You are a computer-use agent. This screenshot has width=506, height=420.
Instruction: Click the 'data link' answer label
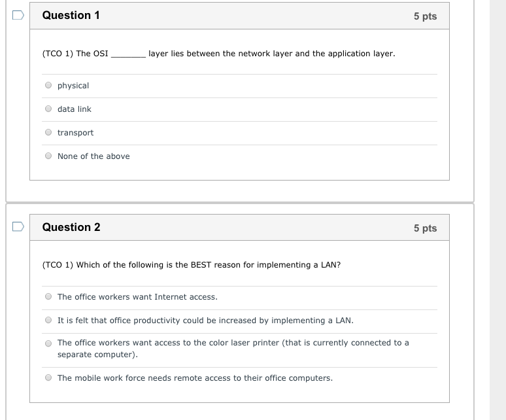point(75,109)
